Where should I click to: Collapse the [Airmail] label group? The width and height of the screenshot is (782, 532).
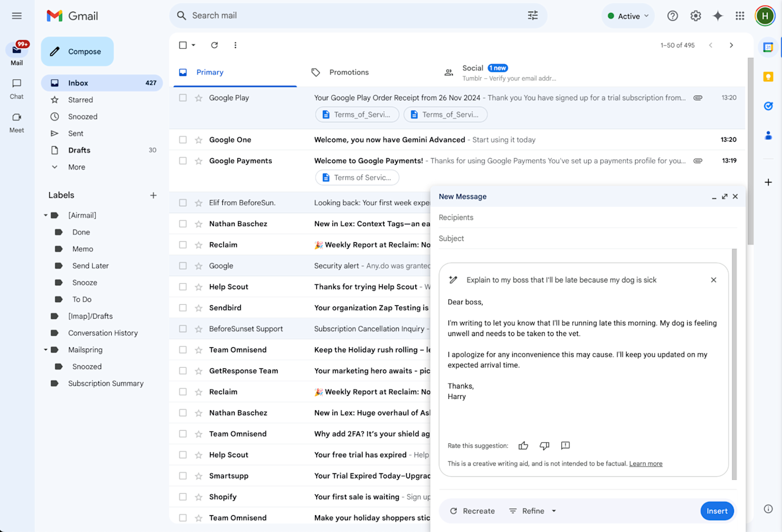point(46,215)
